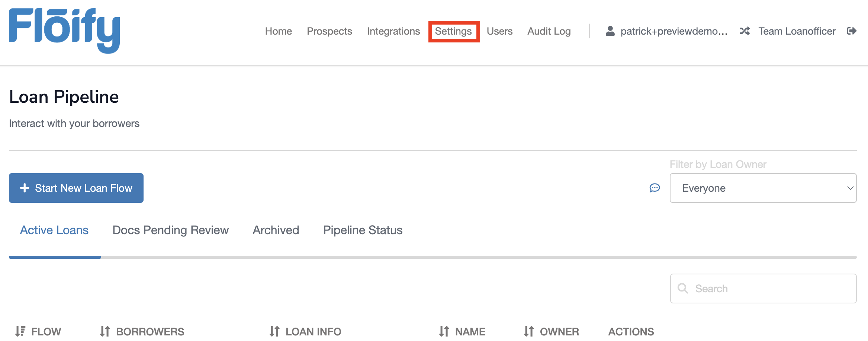The height and width of the screenshot is (341, 868).
Task: Toggle sorting on the Name column
Action: [x=444, y=330]
